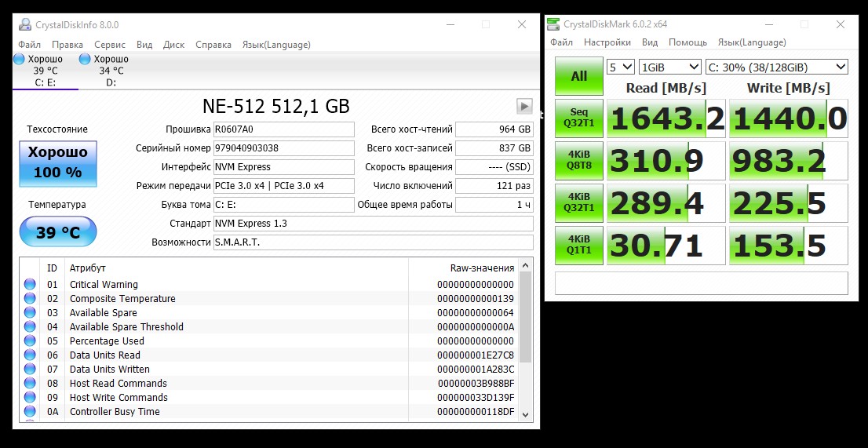
Task: Click the attribute list vertical scrollbar thumb
Action: (x=525, y=318)
